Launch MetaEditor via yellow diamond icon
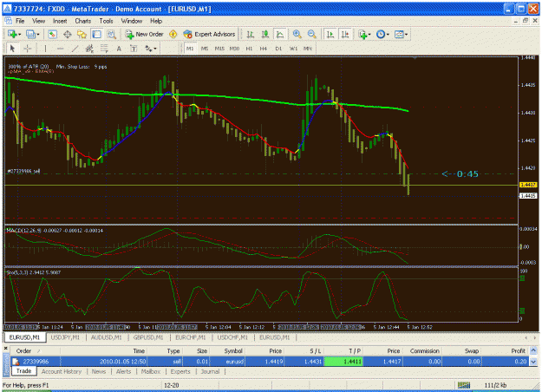This screenshot has height=392, width=542. point(173,34)
